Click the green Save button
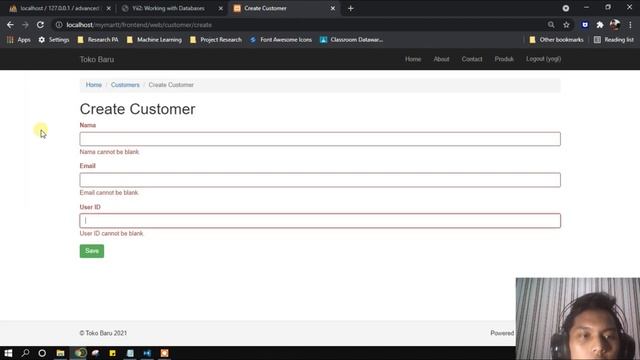The width and height of the screenshot is (640, 360). coord(92,251)
